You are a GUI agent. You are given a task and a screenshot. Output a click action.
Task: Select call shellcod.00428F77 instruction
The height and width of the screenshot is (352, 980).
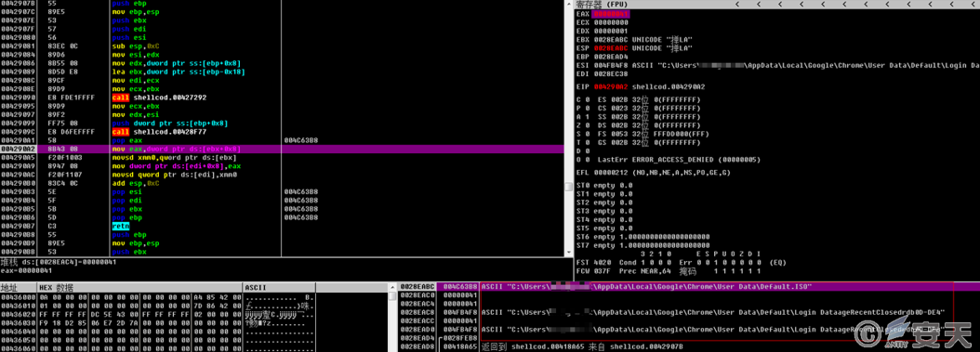[x=159, y=132]
